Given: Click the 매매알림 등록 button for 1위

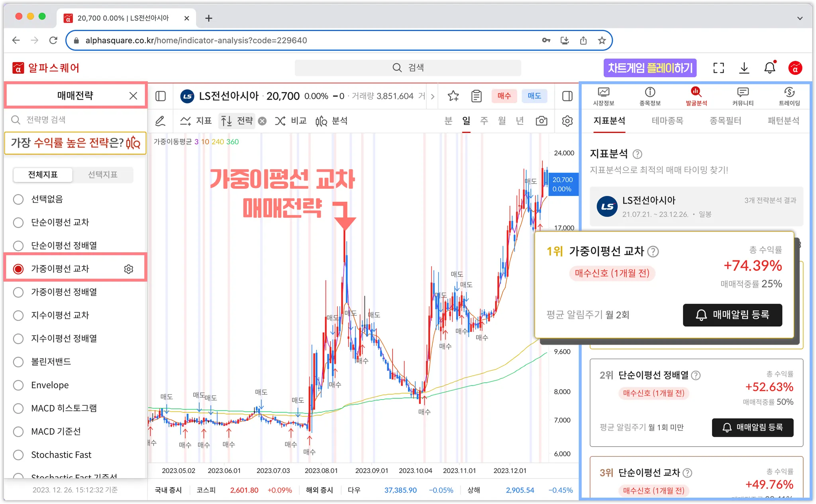Looking at the screenshot, I should click(x=732, y=315).
